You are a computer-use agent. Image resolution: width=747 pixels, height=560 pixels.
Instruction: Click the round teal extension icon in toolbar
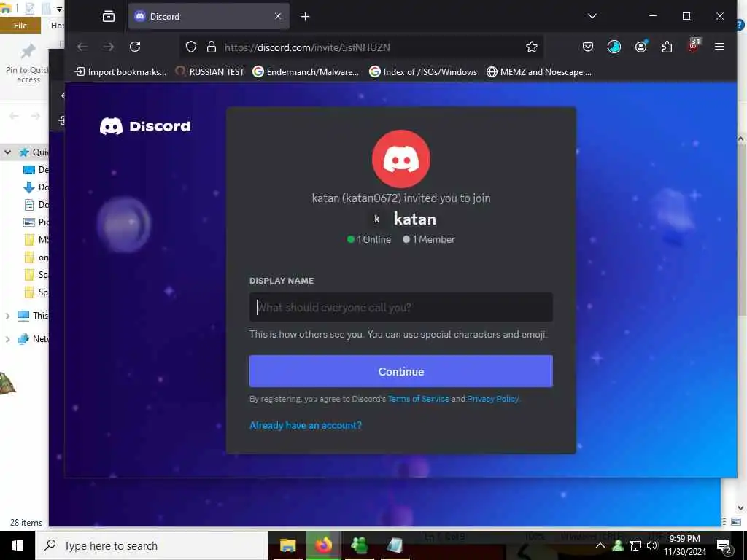click(614, 47)
